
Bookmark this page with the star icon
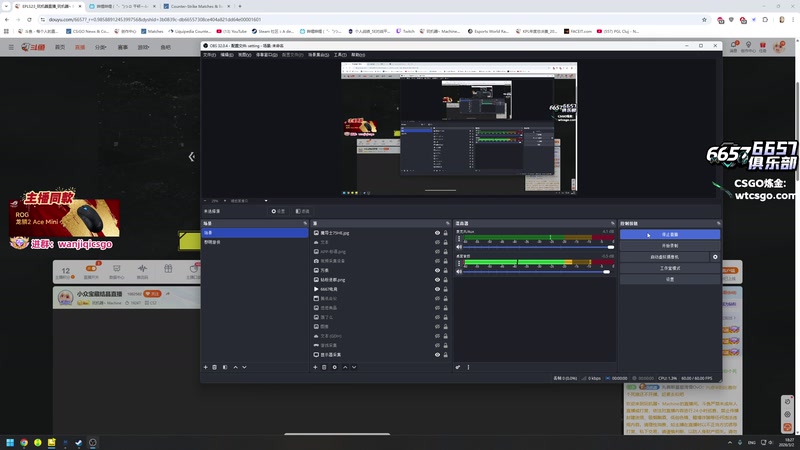tap(704, 19)
